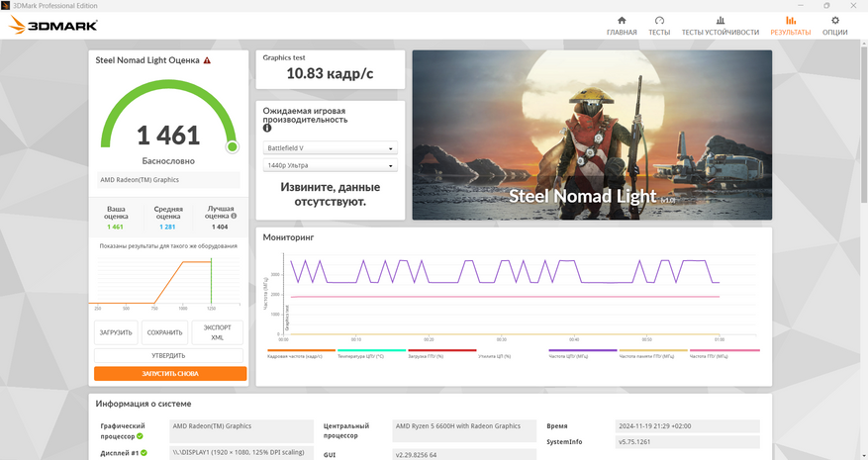The width and height of the screenshot is (868, 460).
Task: Toggle the Температура ЦПУ teal legend swatch
Action: (371, 350)
